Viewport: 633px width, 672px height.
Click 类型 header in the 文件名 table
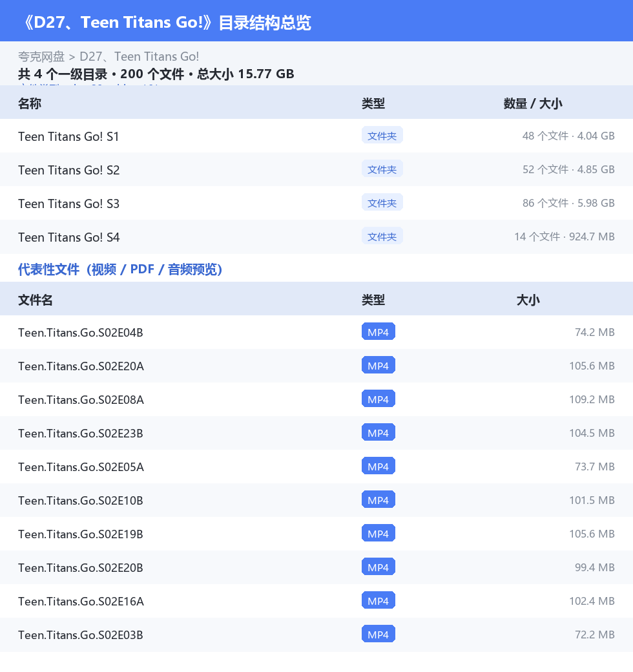[x=373, y=300]
